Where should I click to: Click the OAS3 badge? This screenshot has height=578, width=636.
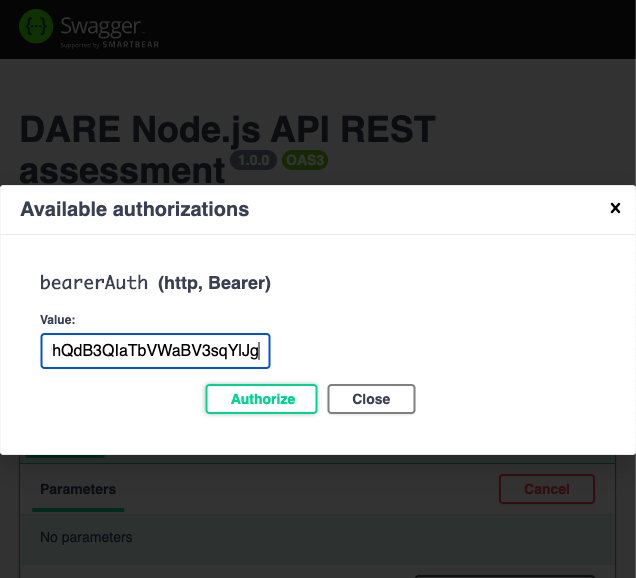305,160
